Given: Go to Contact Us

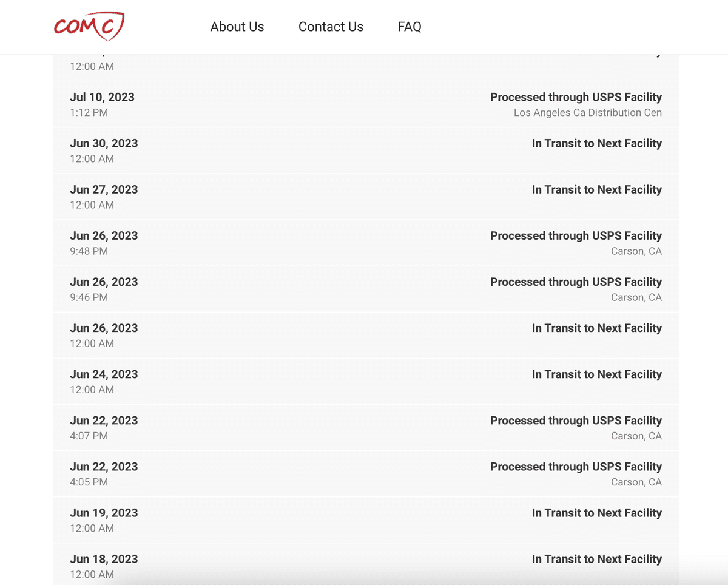Looking at the screenshot, I should coord(331,27).
